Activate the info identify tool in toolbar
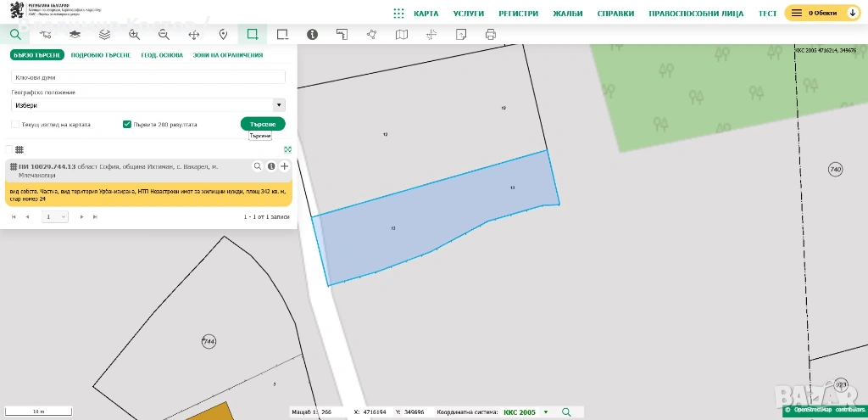The height and width of the screenshot is (420, 868). pos(312,35)
